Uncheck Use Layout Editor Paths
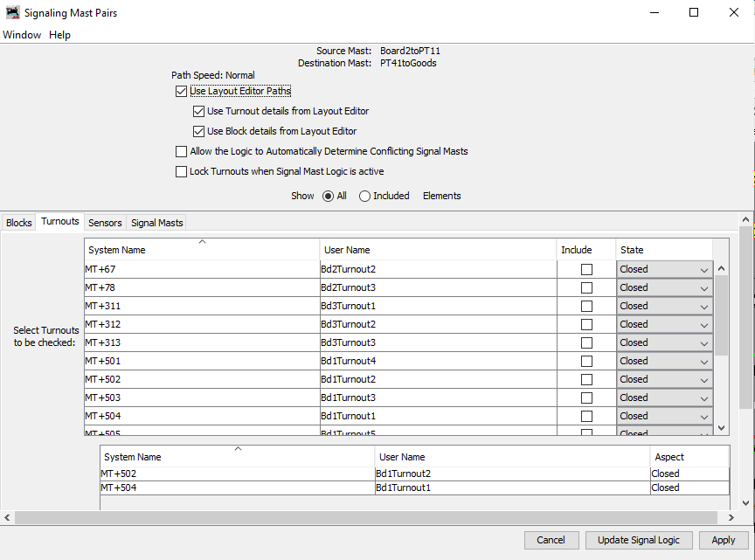The height and width of the screenshot is (560, 755). (181, 91)
